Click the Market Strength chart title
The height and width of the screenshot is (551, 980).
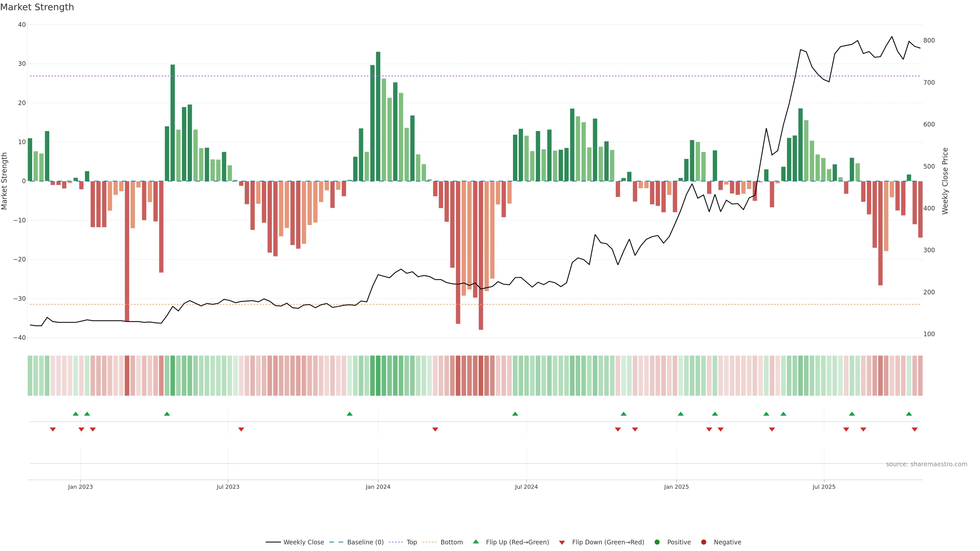tap(37, 7)
